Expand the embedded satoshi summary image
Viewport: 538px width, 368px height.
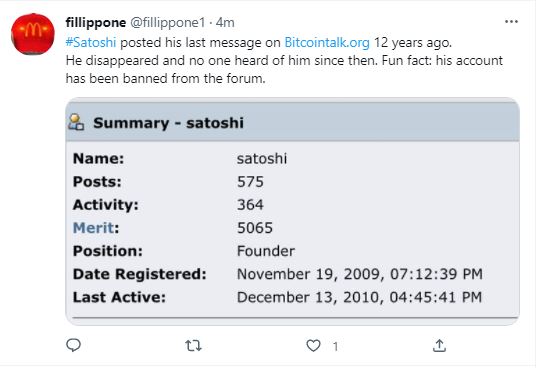click(x=292, y=212)
